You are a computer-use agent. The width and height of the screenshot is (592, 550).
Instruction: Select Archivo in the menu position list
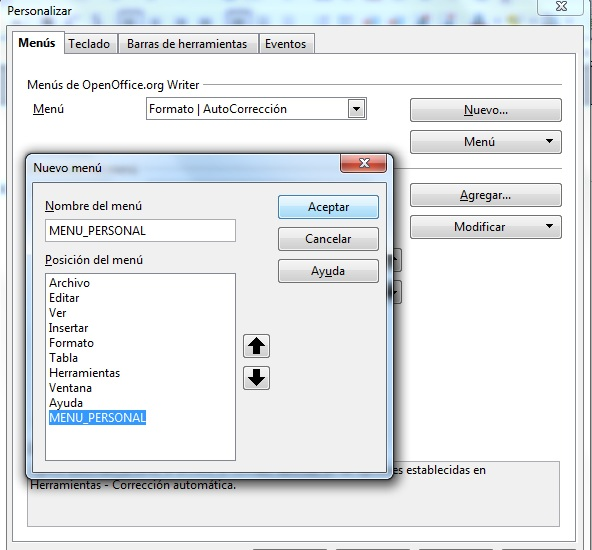click(x=69, y=283)
